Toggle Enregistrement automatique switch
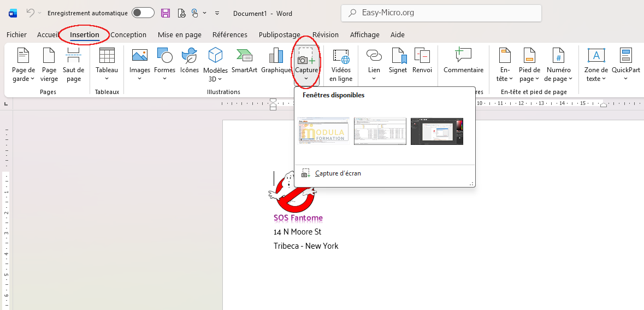644x310 pixels. pyautogui.click(x=143, y=13)
